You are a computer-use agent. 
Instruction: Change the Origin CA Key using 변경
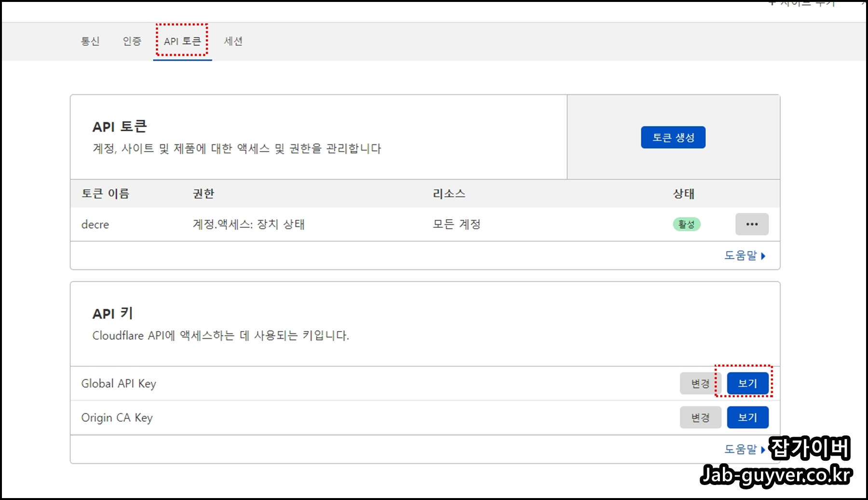point(700,417)
